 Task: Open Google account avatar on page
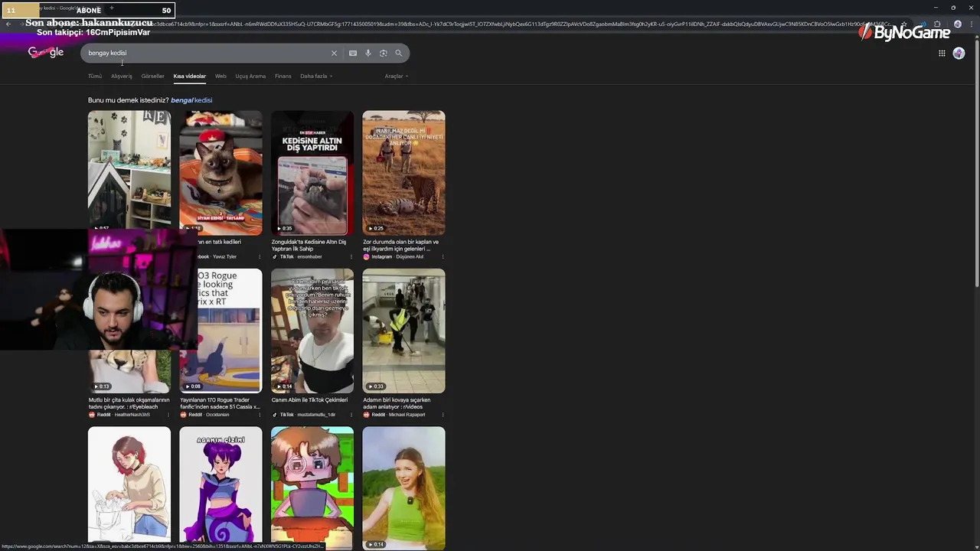click(959, 53)
